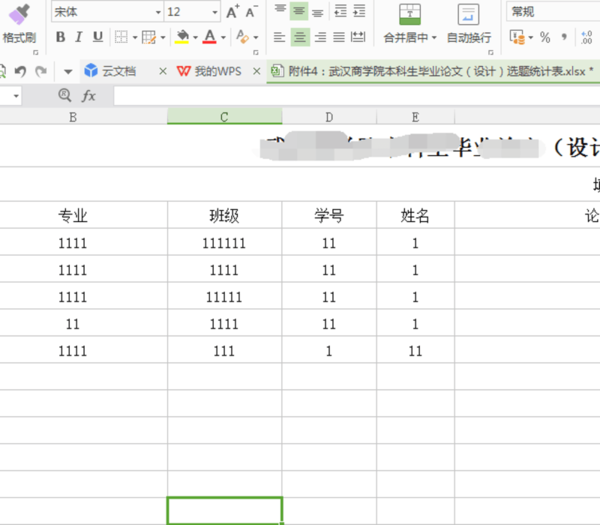
Task: Select column D header
Action: (329, 117)
